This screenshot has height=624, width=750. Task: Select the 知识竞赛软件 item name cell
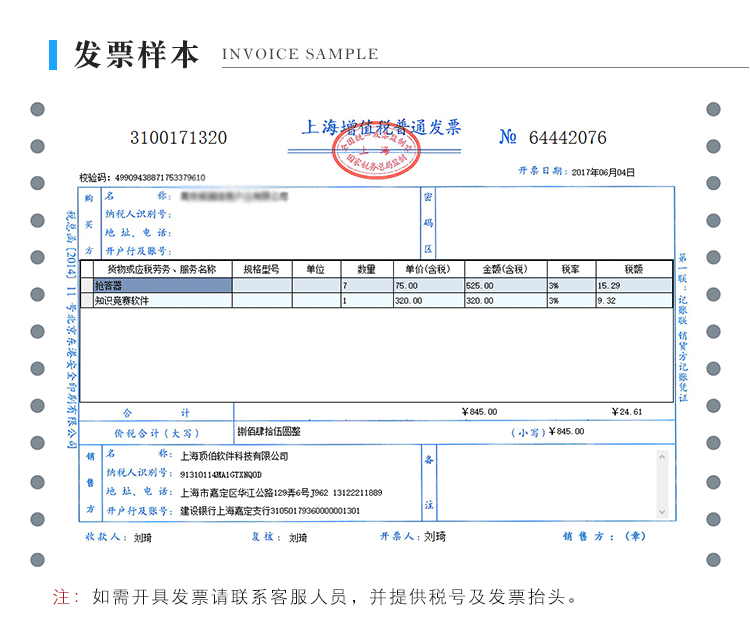coord(161,300)
